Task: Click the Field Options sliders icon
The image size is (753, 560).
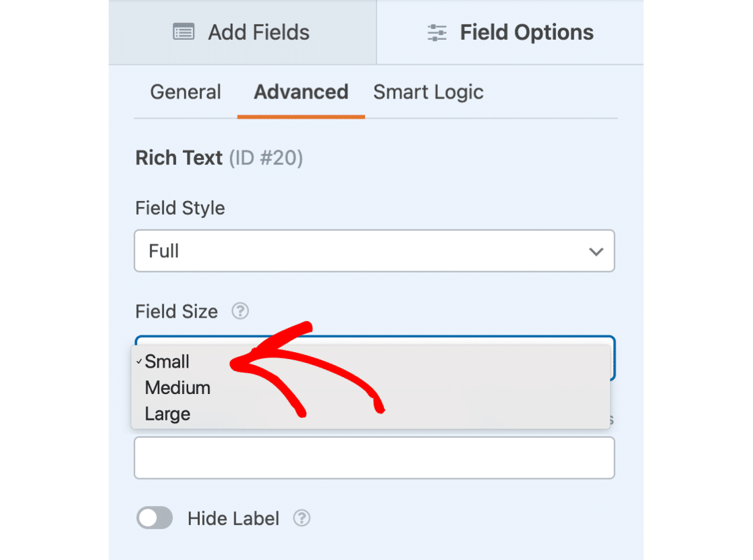Action: [437, 32]
